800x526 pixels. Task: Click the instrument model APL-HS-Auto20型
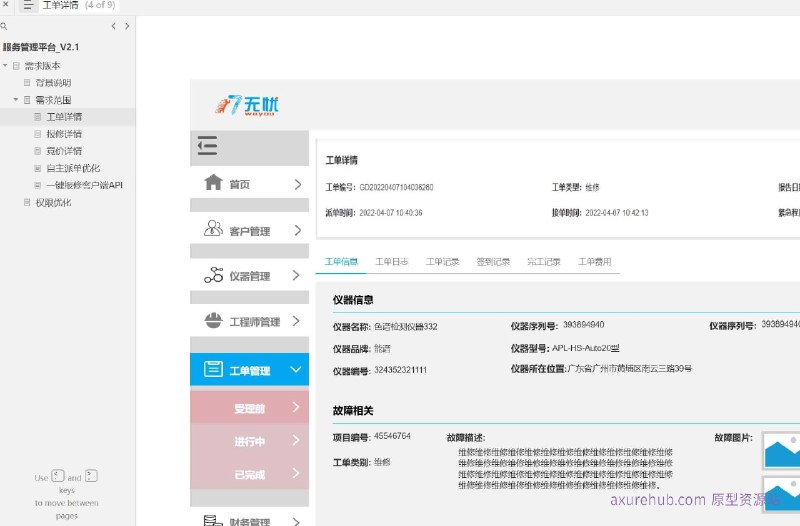(586, 348)
